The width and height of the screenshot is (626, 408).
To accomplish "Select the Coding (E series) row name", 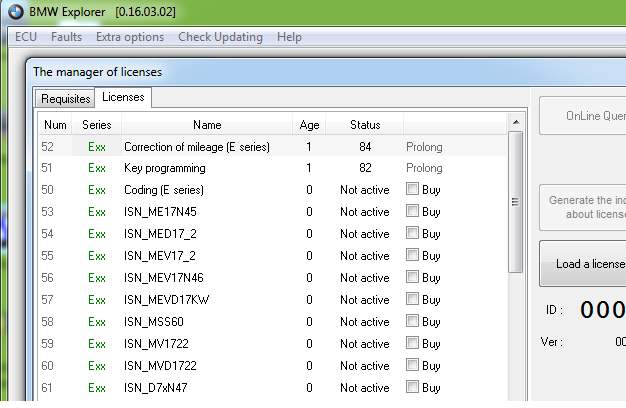I will click(x=164, y=190).
